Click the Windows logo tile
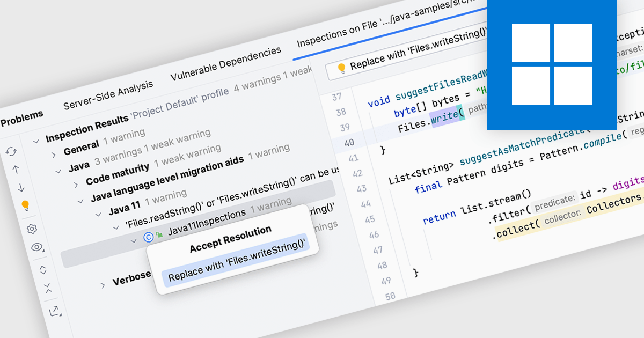Image resolution: width=644 pixels, height=338 pixels. point(552,64)
